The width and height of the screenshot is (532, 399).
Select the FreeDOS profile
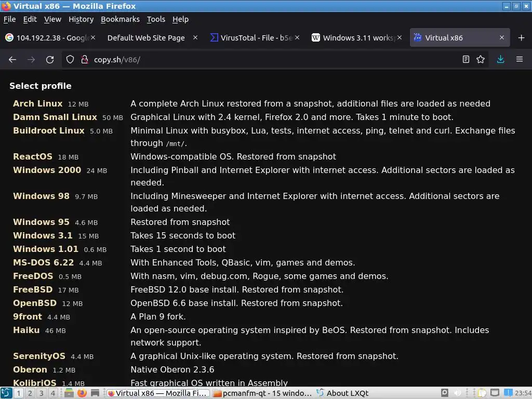[x=33, y=276]
